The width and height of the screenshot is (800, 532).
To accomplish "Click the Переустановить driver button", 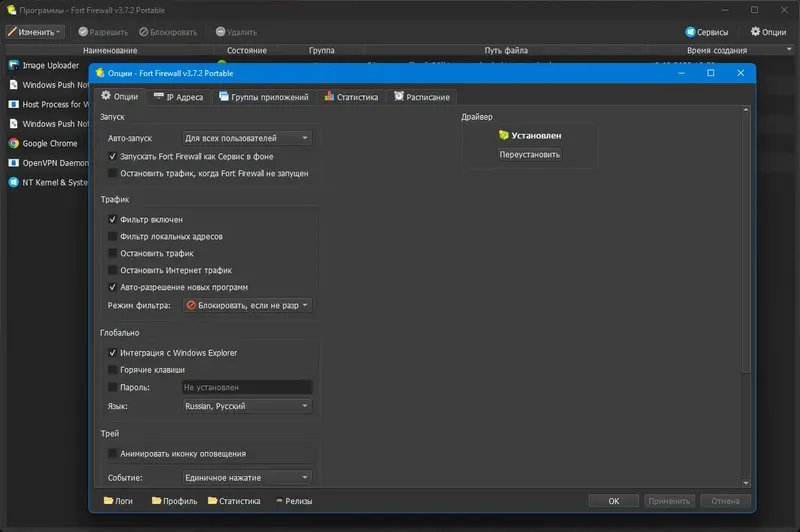I will pos(530,155).
